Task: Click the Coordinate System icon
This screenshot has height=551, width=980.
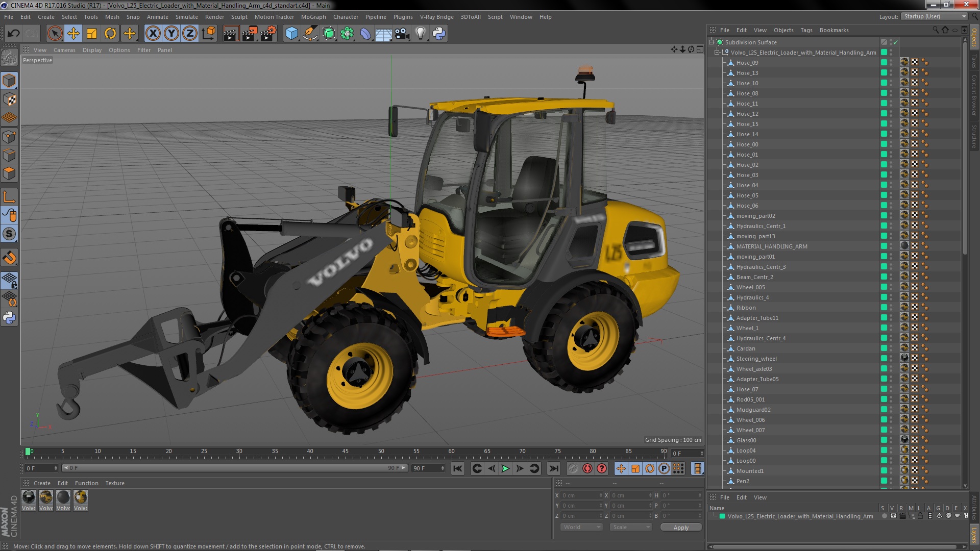Action: pos(208,34)
